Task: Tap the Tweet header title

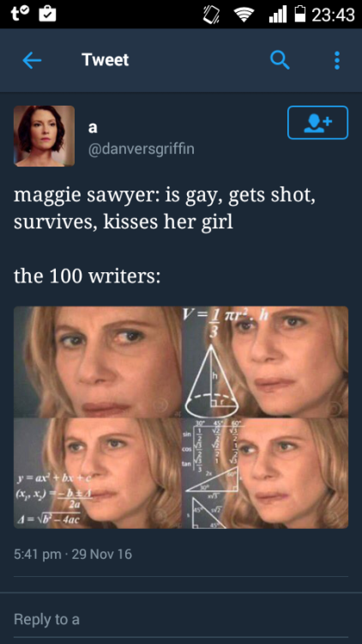Action: 105,60
